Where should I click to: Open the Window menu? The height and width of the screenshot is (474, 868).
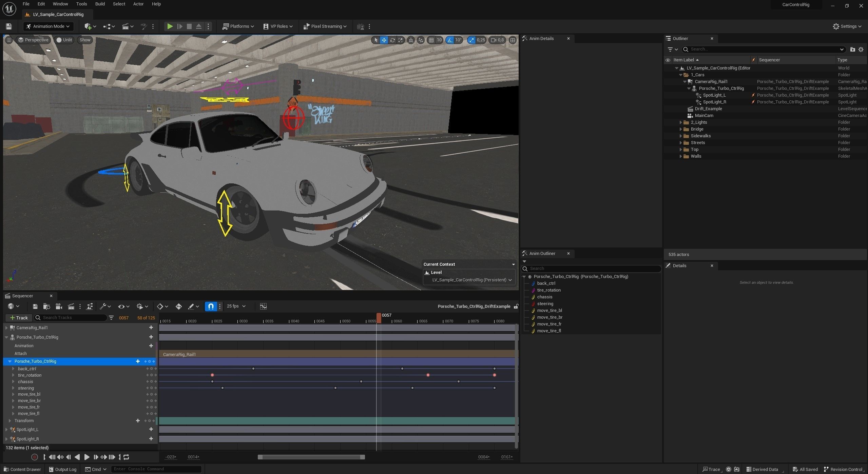tap(60, 4)
